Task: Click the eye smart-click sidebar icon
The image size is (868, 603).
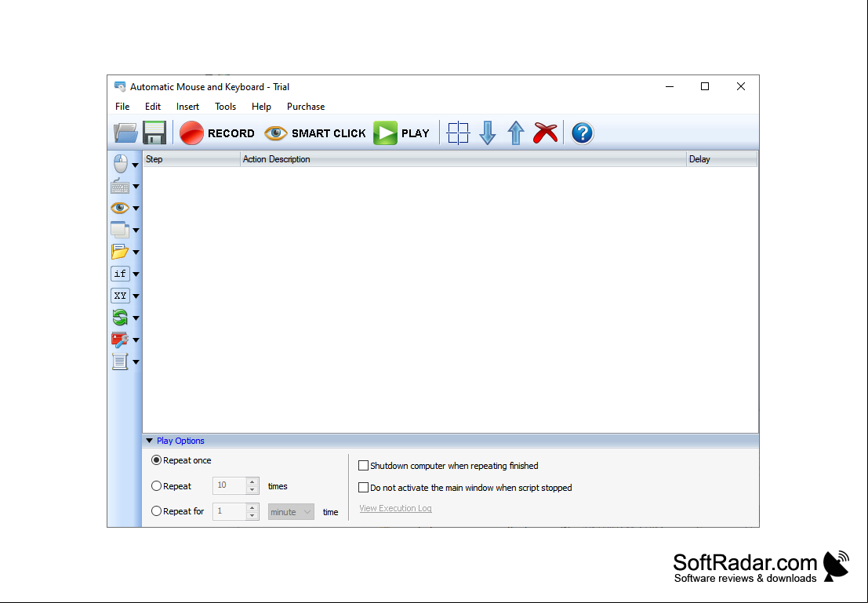Action: pos(120,209)
